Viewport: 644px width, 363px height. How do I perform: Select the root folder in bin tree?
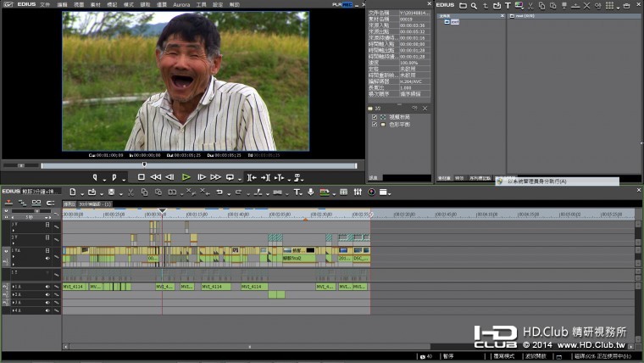pyautogui.click(x=453, y=22)
